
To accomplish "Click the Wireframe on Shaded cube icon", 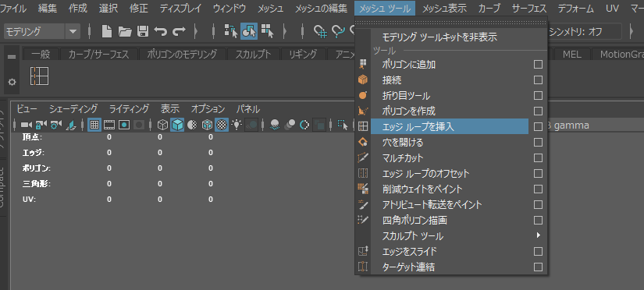I will 207,125.
